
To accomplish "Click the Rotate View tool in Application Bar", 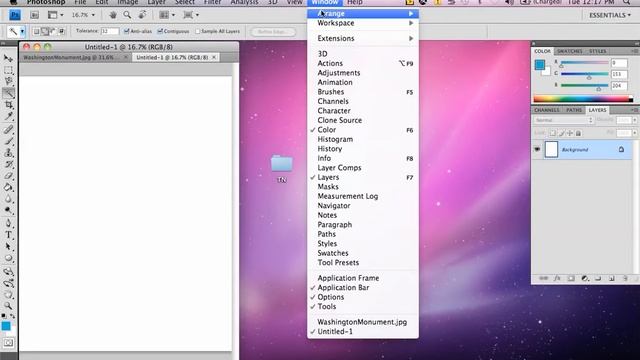I will coord(142,15).
